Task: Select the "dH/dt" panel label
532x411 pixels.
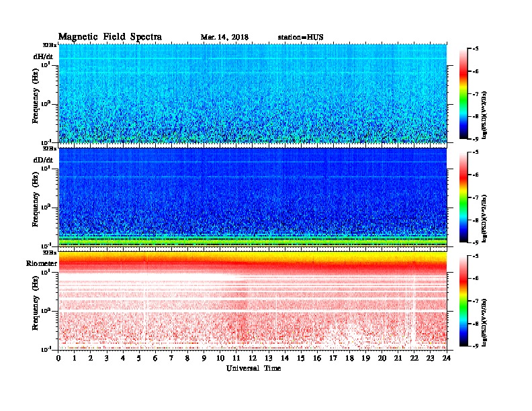Action: click(x=43, y=56)
